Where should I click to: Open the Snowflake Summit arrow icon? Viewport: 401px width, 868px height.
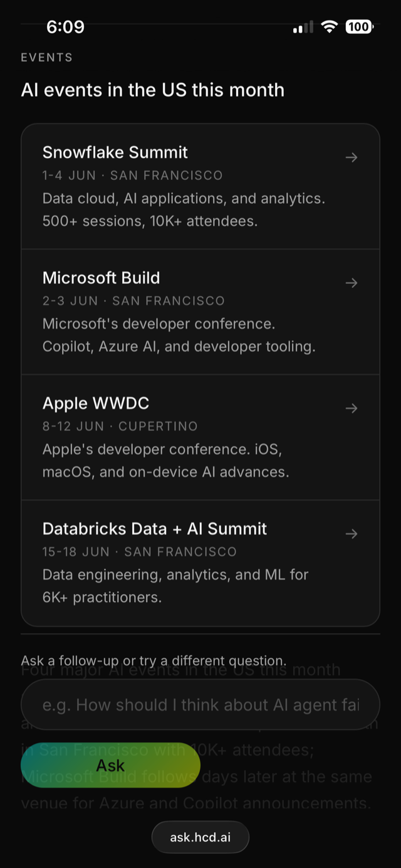352,157
